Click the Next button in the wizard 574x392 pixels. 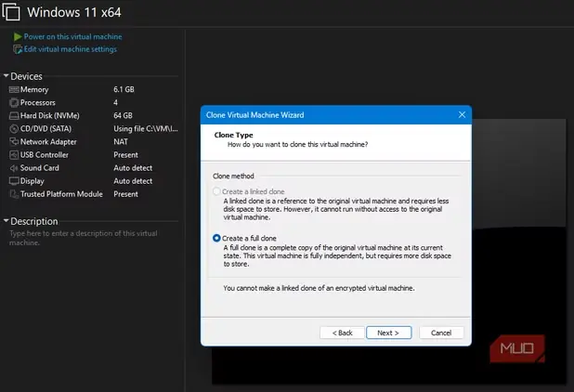pos(389,333)
